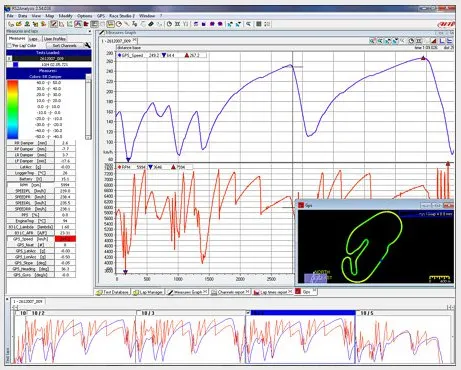
Task: Open the Race Studio 2 menu
Action: tap(122, 16)
